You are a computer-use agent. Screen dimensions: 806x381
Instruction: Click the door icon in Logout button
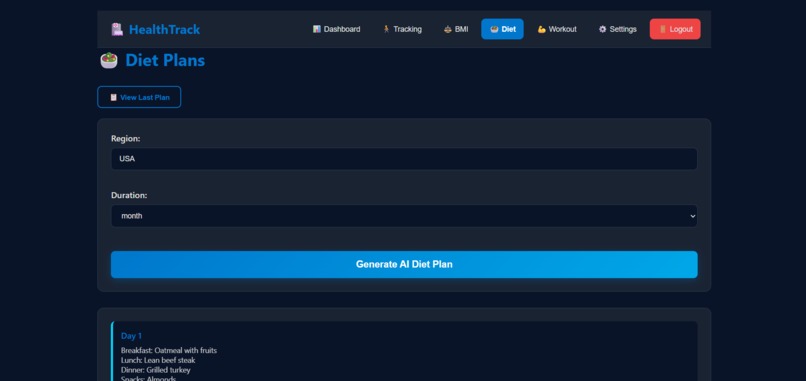pyautogui.click(x=663, y=29)
